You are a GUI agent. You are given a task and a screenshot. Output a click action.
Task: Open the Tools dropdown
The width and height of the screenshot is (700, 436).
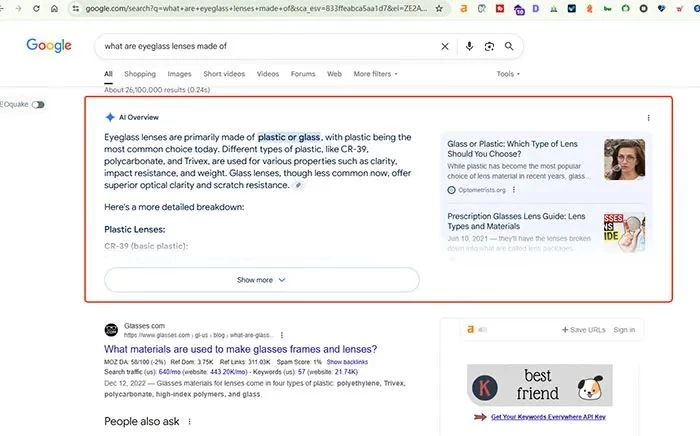pyautogui.click(x=508, y=74)
